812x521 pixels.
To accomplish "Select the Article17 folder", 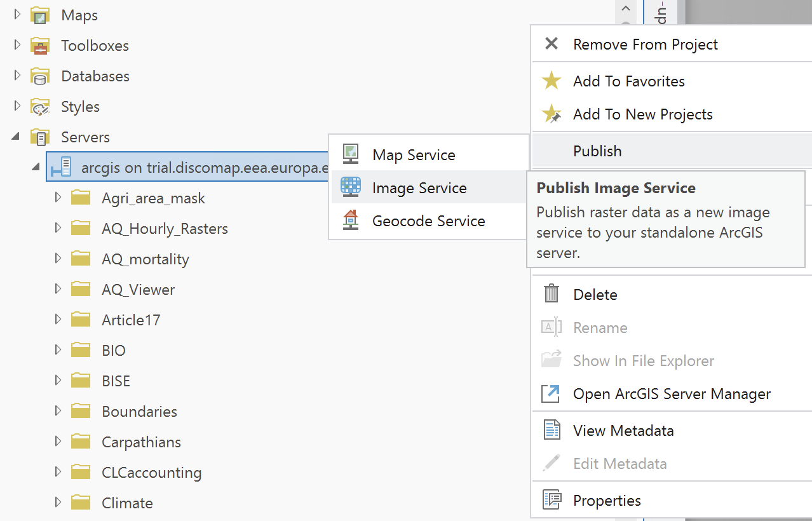I will (x=130, y=320).
